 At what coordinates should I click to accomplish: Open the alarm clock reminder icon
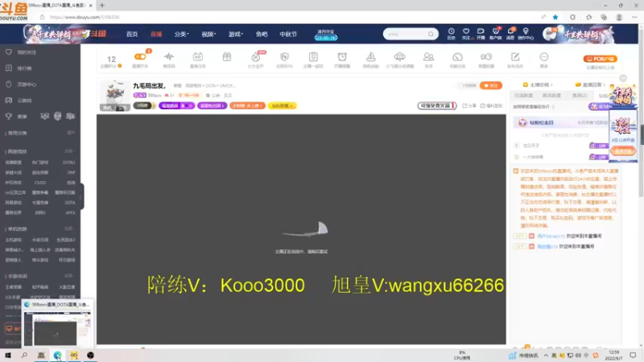[x=342, y=56]
